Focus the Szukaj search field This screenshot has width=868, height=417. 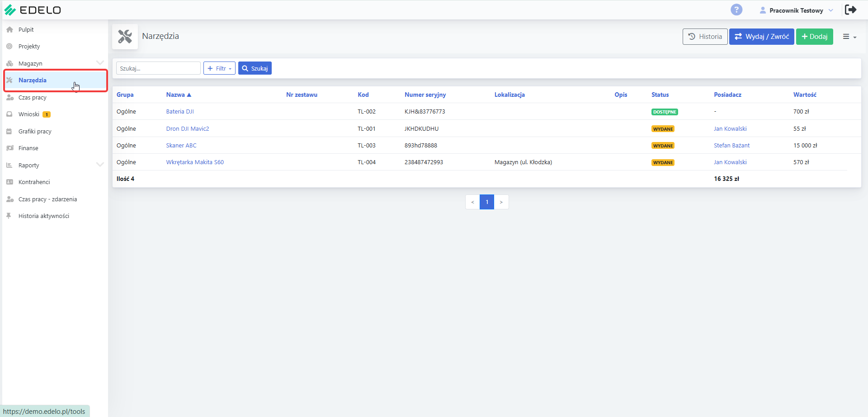pos(158,68)
